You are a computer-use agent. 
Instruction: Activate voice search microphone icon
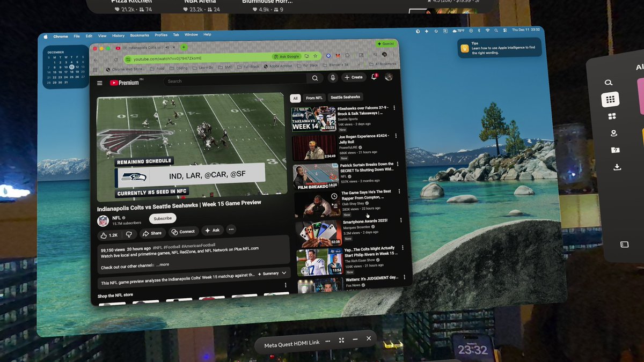[333, 78]
